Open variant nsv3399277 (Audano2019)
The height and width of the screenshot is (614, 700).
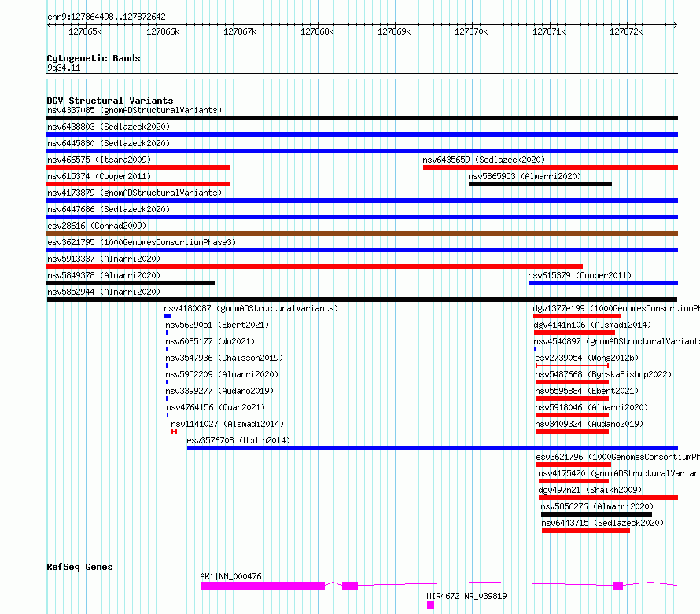click(x=219, y=391)
